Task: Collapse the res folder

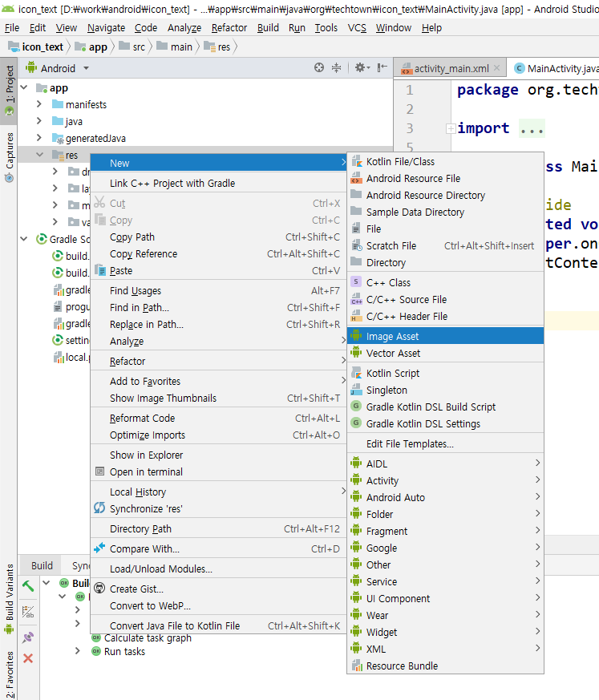Action: 40,155
